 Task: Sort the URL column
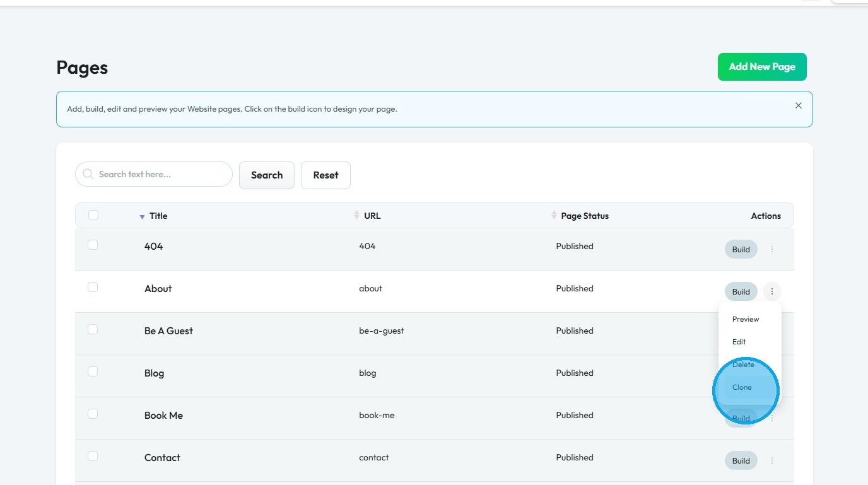[357, 216]
